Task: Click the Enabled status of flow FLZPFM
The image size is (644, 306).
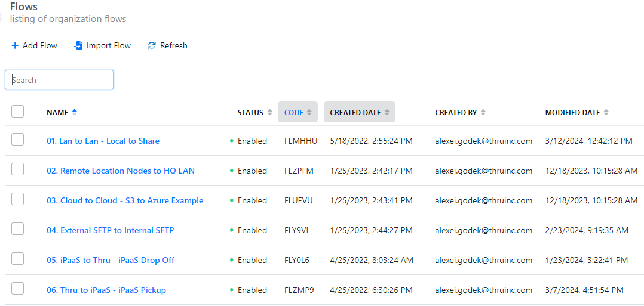Action: point(252,171)
